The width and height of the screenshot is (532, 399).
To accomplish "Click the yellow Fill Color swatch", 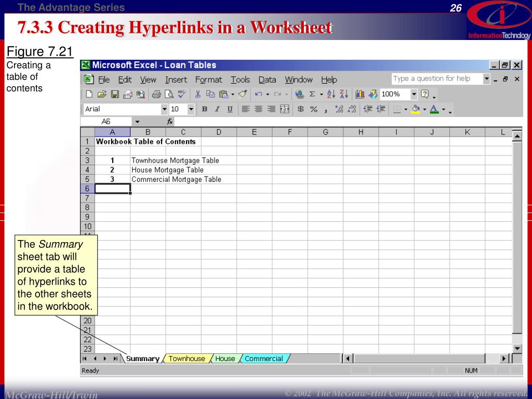I will 416,109.
